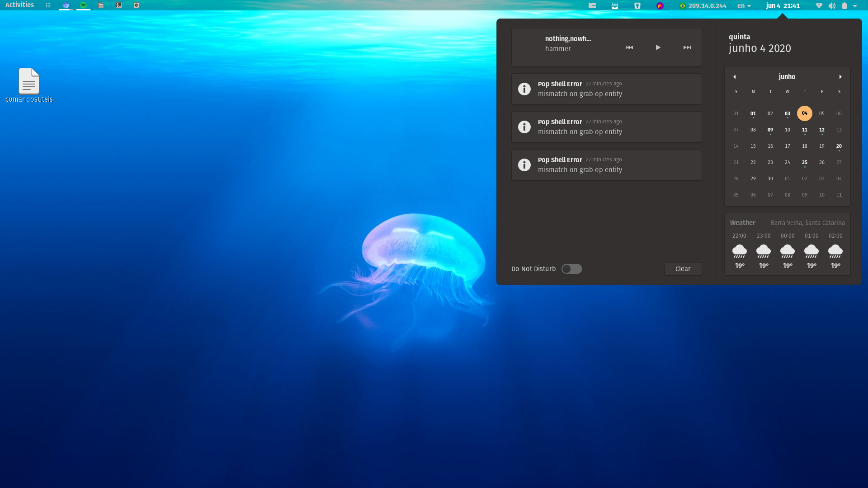This screenshot has width=868, height=488.
Task: Skip to previous track in media player
Action: coord(629,47)
